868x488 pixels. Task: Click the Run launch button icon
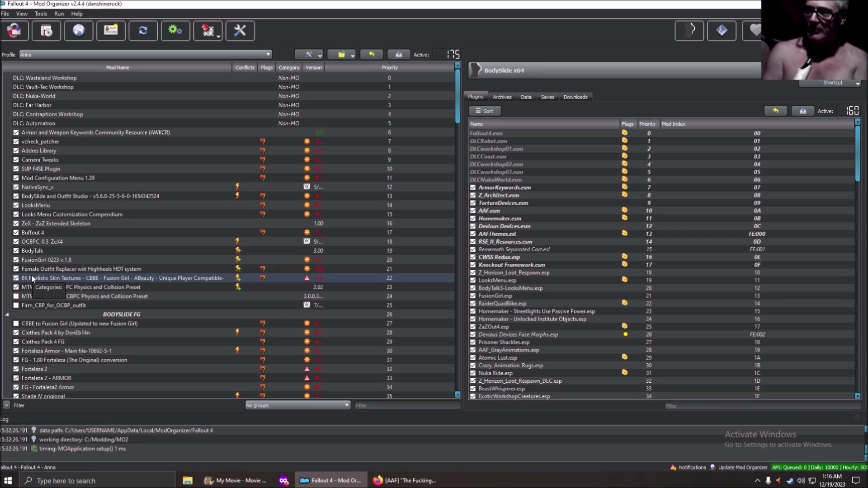pos(689,31)
